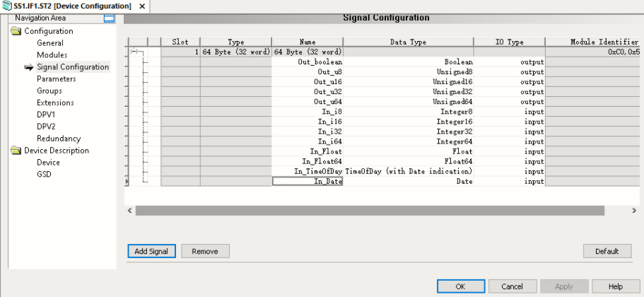Click the Unsigned16 data type cell
This screenshot has height=297, width=644.
coord(409,82)
